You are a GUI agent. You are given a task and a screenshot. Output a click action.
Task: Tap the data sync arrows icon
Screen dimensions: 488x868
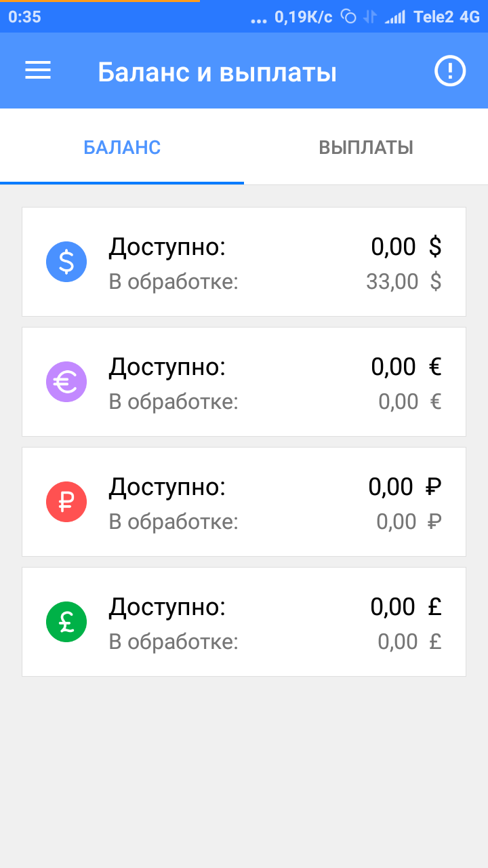[369, 17]
